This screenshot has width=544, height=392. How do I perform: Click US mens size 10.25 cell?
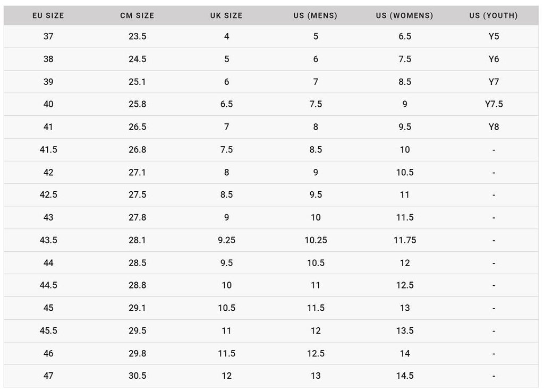[x=316, y=240]
